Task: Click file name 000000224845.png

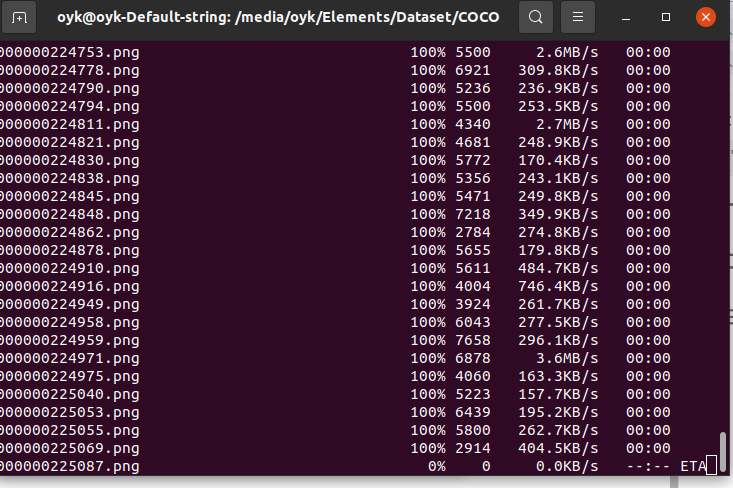Action: tap(70, 196)
